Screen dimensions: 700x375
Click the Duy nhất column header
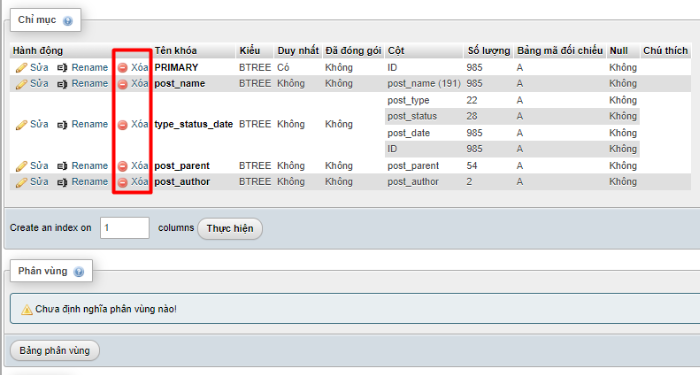click(x=298, y=51)
